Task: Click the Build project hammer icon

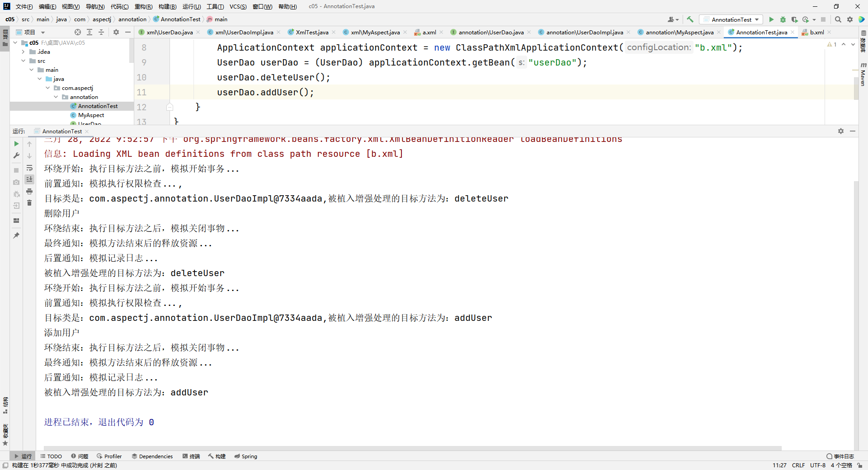Action: coord(690,19)
